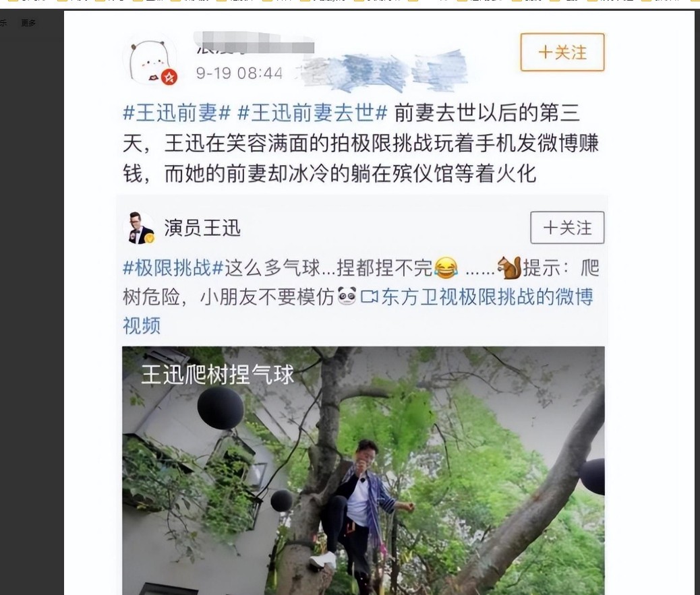Click the squirrel emoji before 提示

[509, 268]
